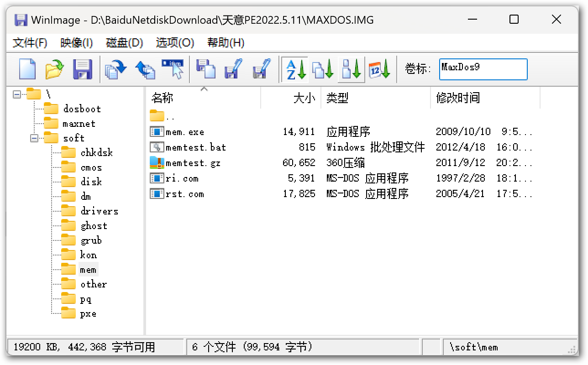Screen dimensions: 588x365
Task: Click the date text "2005/4/21"
Action: tap(461, 194)
